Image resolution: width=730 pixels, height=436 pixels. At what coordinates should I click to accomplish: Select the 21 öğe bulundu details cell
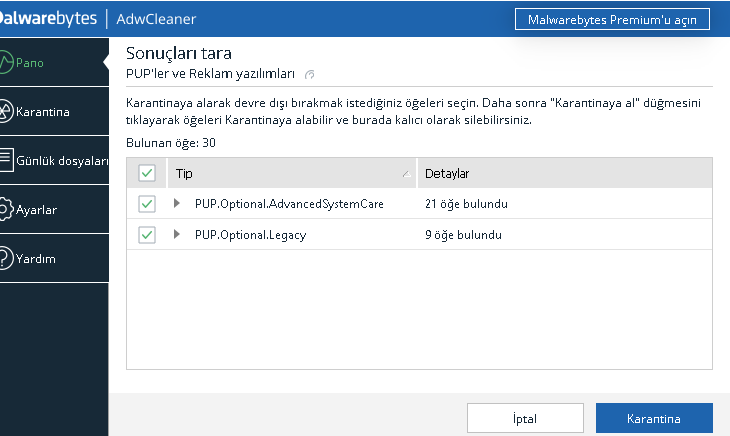tap(467, 204)
